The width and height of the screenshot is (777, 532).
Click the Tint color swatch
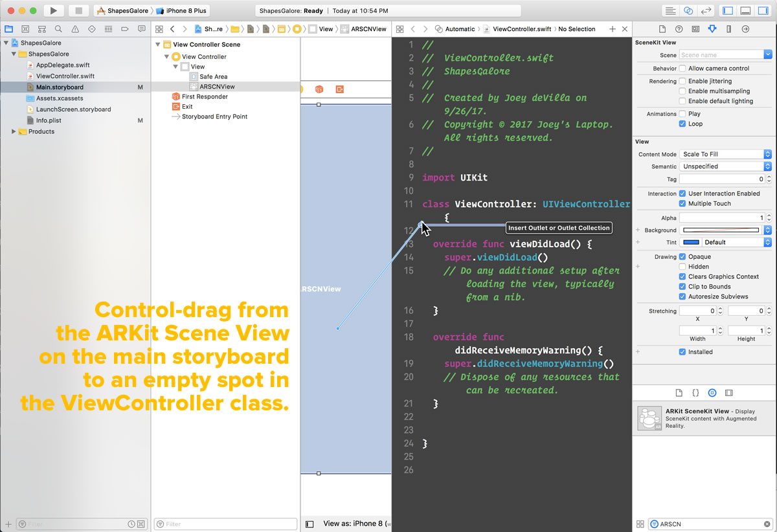pos(692,242)
